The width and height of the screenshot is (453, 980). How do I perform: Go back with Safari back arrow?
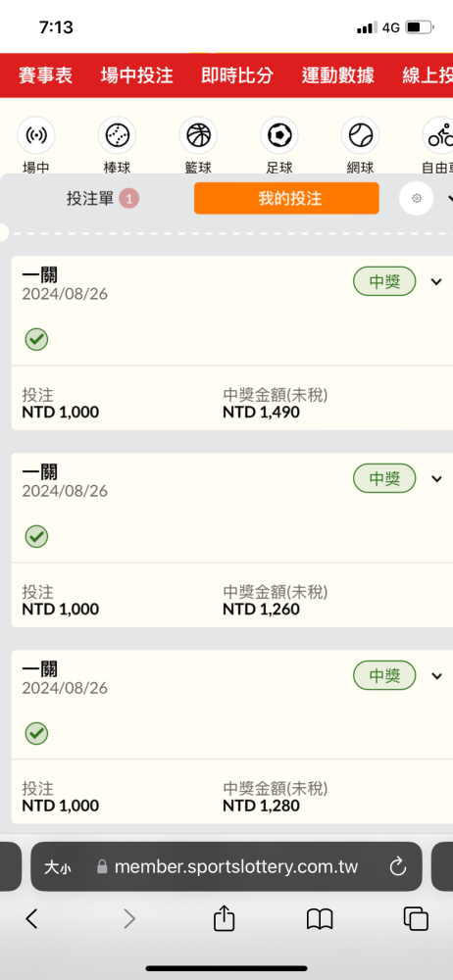31,918
